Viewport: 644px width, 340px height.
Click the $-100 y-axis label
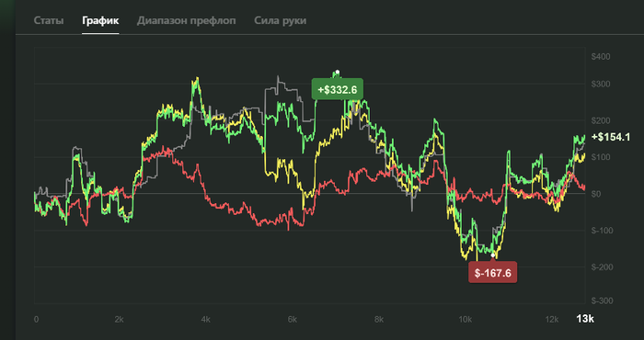pos(602,231)
